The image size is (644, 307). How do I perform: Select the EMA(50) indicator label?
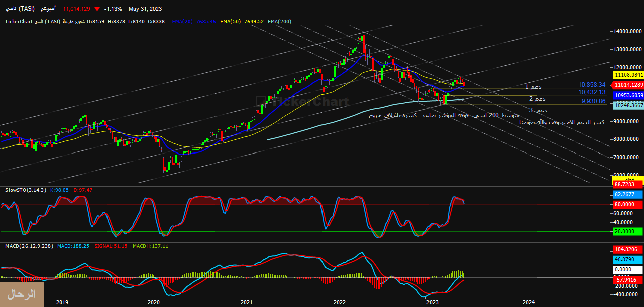coord(232,21)
